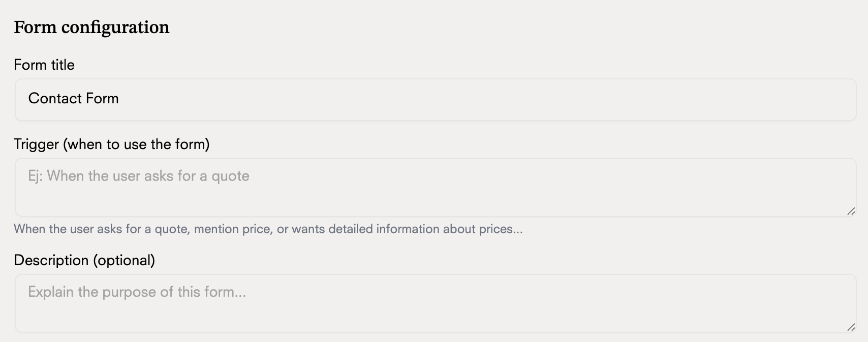This screenshot has height=342, width=868.
Task: Click the placeholder reading 'Ej: When the user asks for a quote'
Action: click(139, 176)
